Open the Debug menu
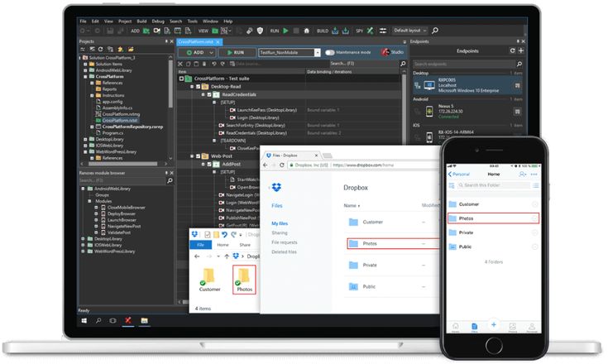Viewport: 608px width, 364px height. [158, 22]
